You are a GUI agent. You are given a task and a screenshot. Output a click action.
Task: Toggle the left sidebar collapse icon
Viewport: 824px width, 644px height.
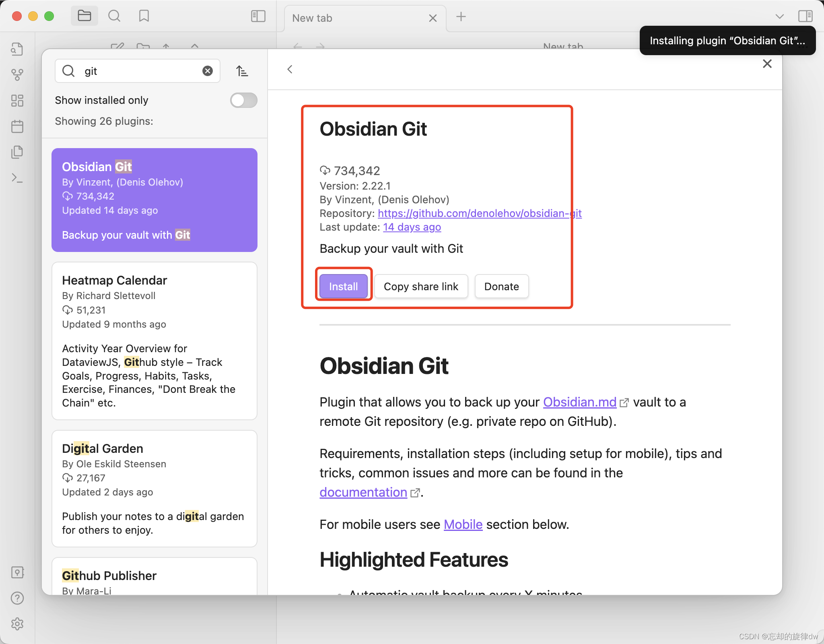pyautogui.click(x=258, y=16)
